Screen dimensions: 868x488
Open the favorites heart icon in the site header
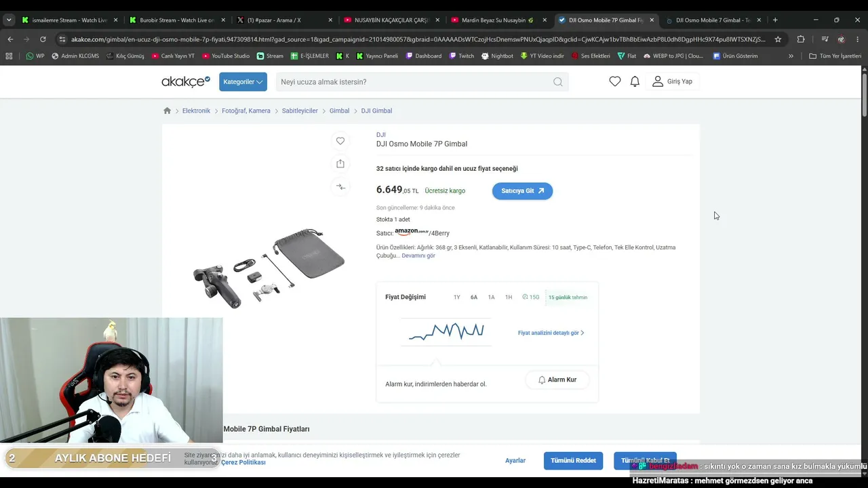tap(615, 81)
